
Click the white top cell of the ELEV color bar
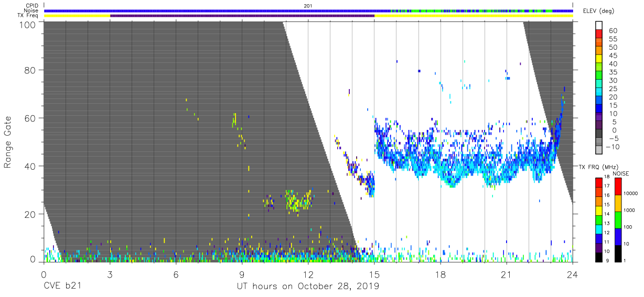(x=600, y=26)
